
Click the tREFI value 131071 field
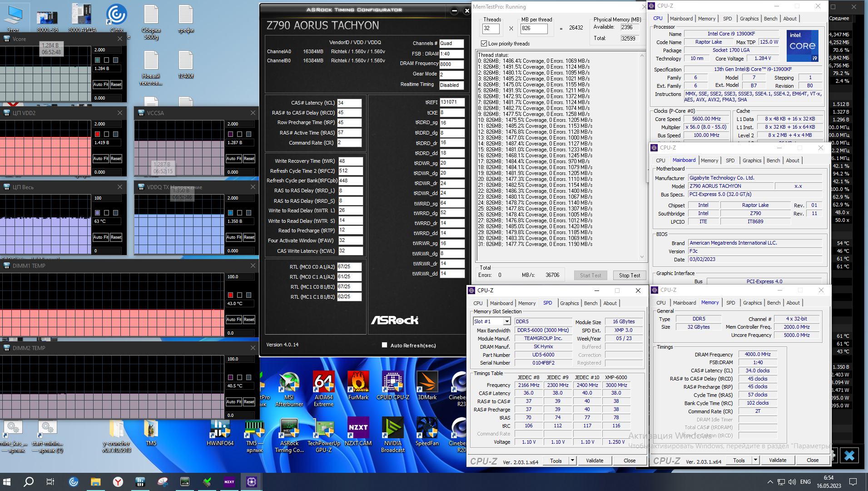tap(451, 102)
